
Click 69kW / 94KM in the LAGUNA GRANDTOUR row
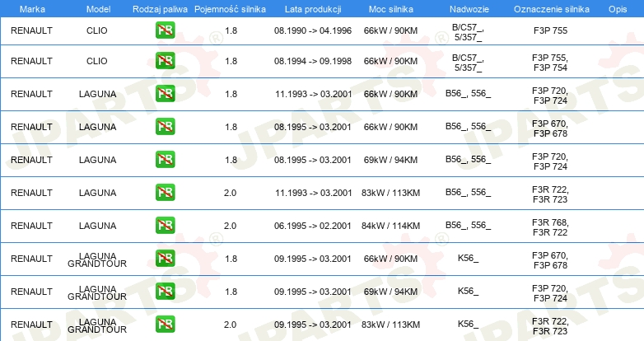pos(390,292)
